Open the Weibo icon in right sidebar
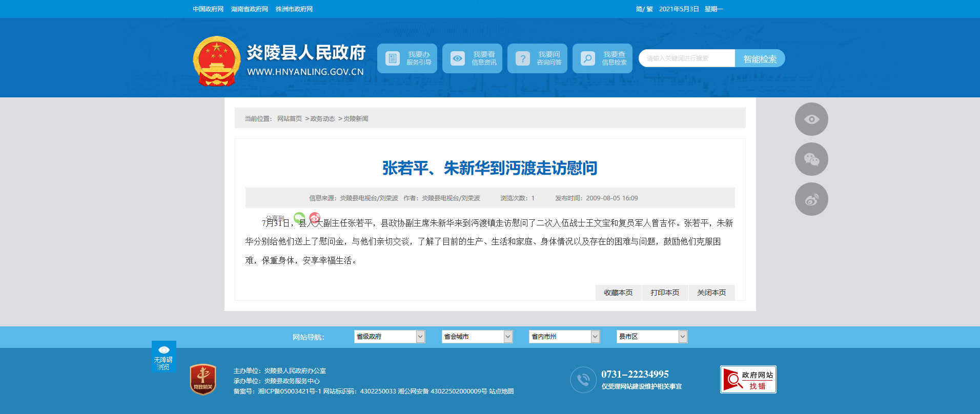Image resolution: width=980 pixels, height=414 pixels. (811, 199)
